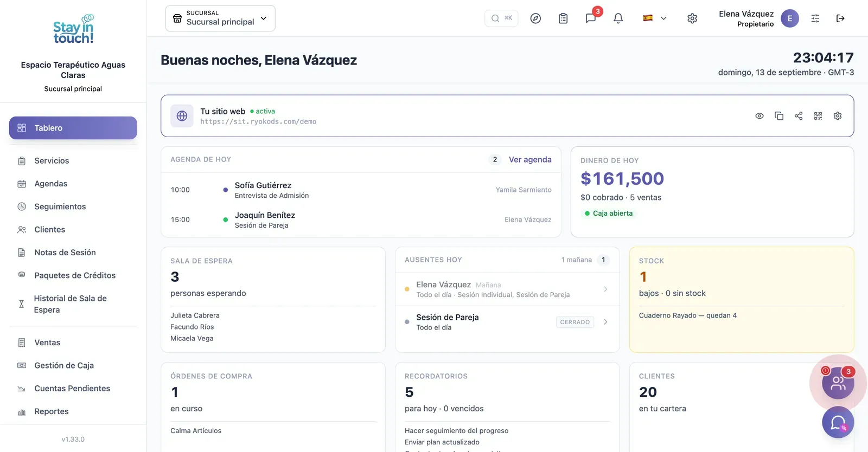Open Agendas from the sidebar
This screenshot has width=868, height=452.
coord(73,184)
